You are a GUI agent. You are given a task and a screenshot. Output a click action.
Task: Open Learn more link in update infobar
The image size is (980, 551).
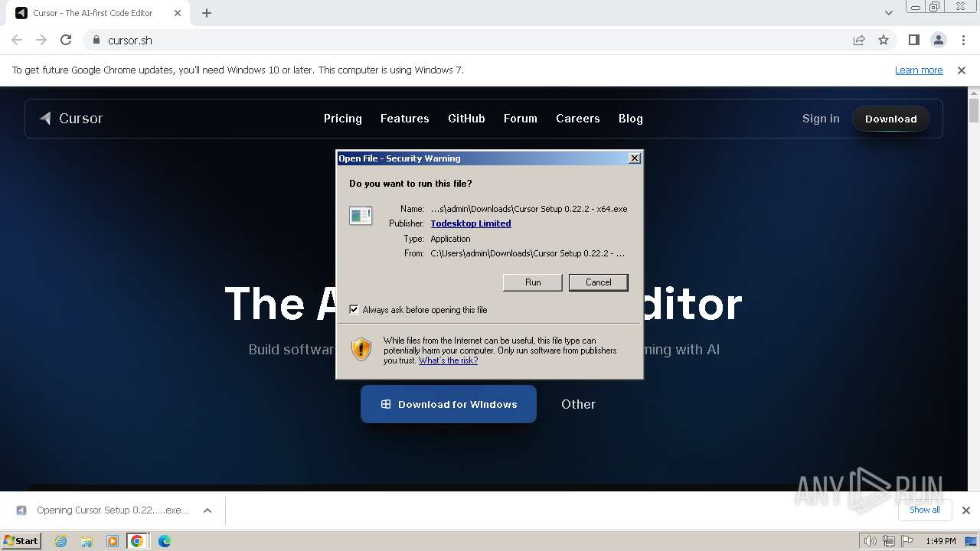(919, 70)
